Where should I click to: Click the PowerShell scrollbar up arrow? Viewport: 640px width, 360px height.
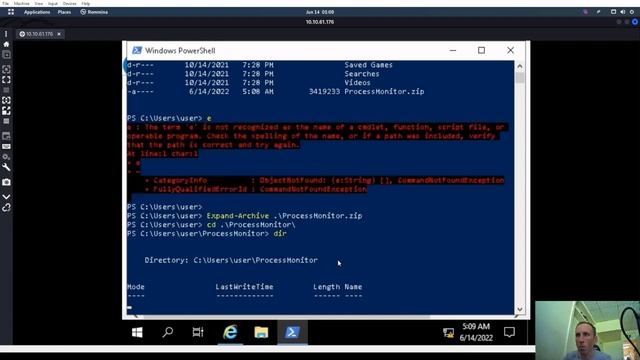coord(520,66)
